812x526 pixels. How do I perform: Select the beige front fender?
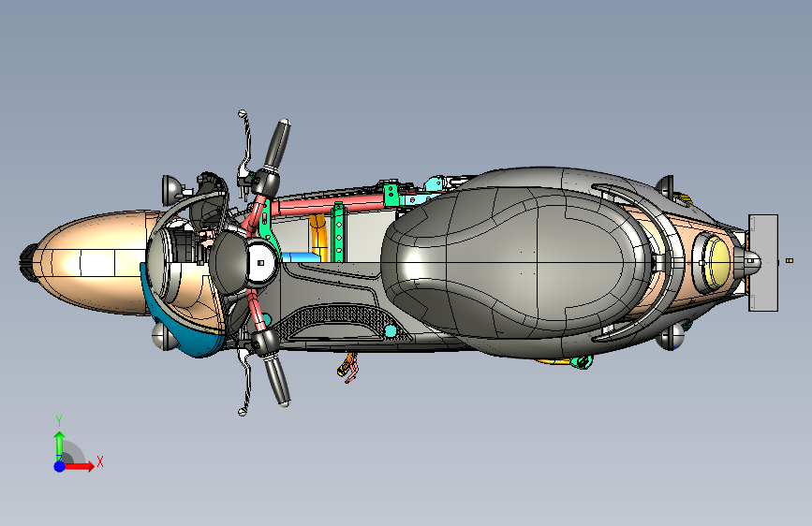click(x=94, y=262)
